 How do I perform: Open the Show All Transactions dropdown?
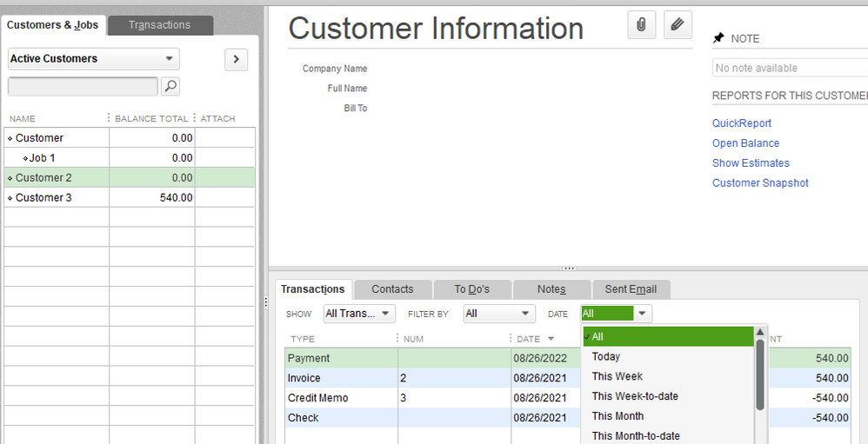point(359,314)
